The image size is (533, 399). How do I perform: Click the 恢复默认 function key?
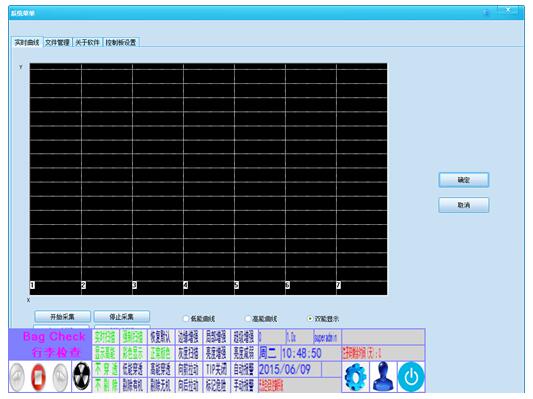[160, 337]
